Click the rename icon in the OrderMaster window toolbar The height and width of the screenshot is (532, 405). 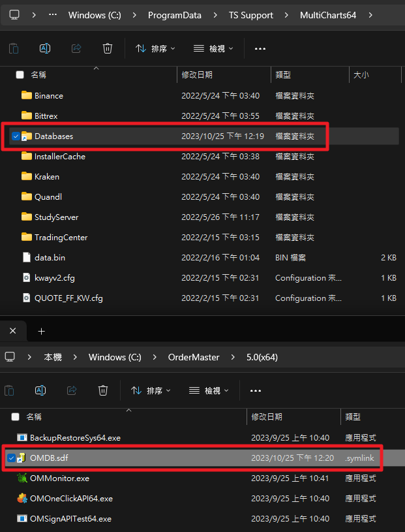point(40,390)
